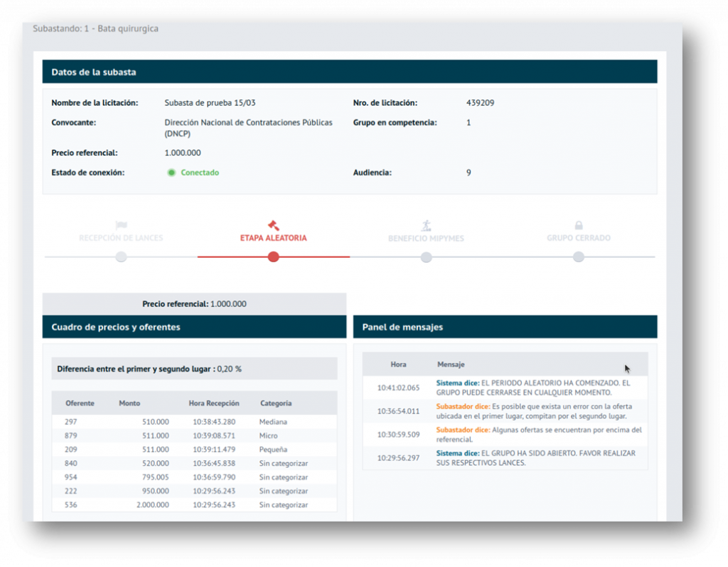Select the Recepción de Lances stage label
728x567 pixels.
click(121, 238)
